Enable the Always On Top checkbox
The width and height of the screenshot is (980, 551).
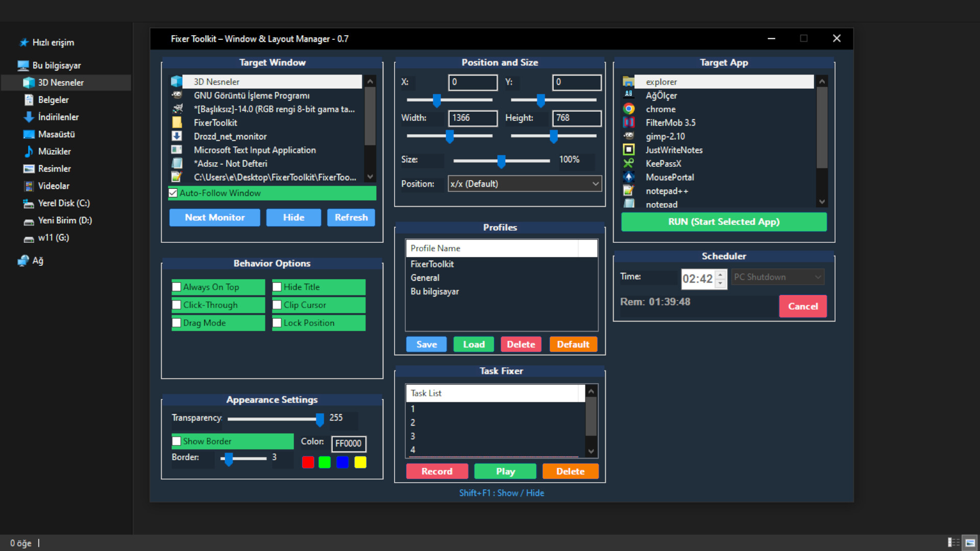click(x=177, y=287)
